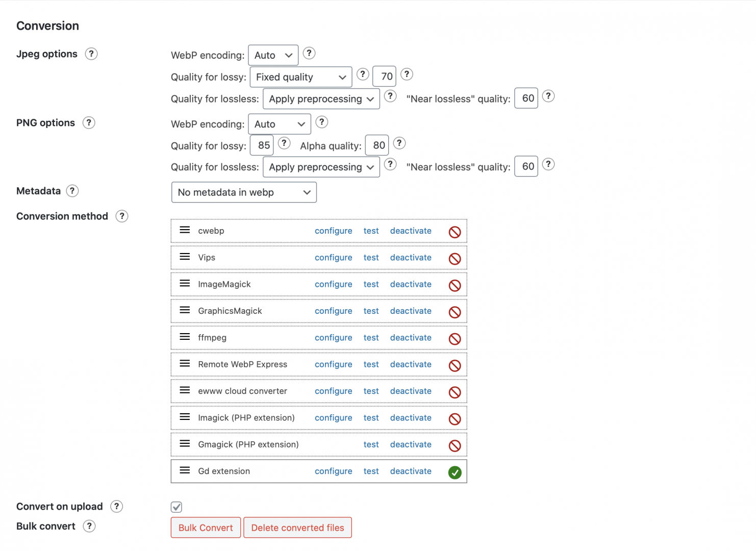Screen dimensions: 756x551
Task: Click test link for Gmagick PHP extension
Action: tap(371, 444)
